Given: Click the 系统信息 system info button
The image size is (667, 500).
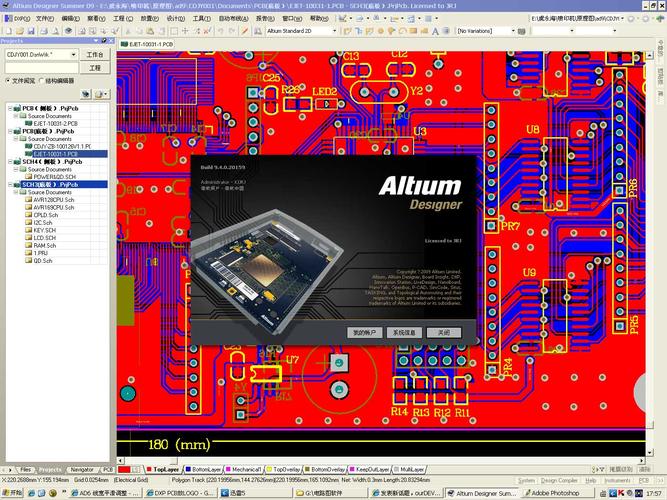Looking at the screenshot, I should coord(404,331).
